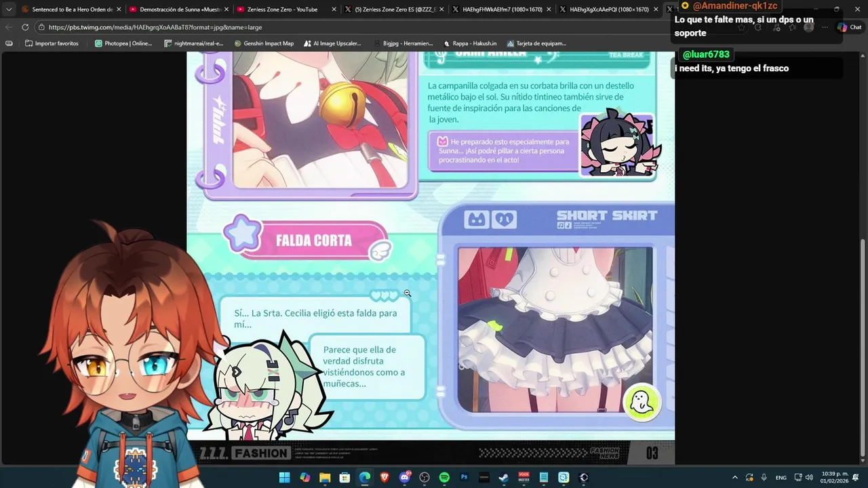Open Photoshop from the taskbar
This screenshot has width=868, height=488.
pos(464,477)
